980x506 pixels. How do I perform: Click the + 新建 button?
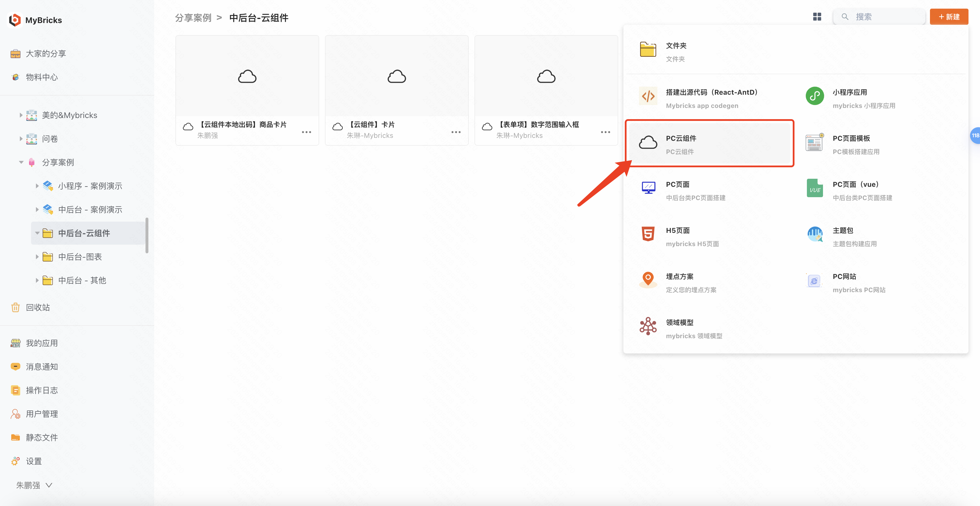(x=949, y=17)
